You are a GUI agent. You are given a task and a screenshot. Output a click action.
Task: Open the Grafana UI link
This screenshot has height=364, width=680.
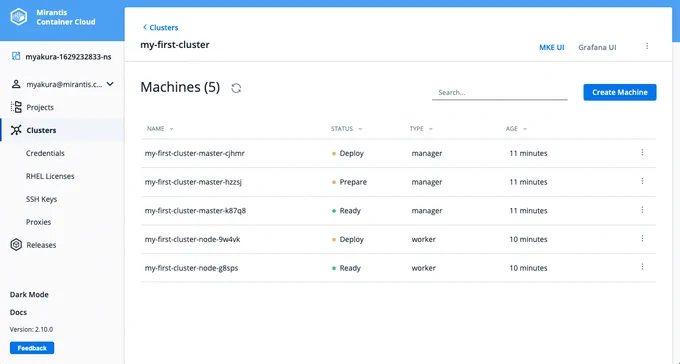[597, 47]
